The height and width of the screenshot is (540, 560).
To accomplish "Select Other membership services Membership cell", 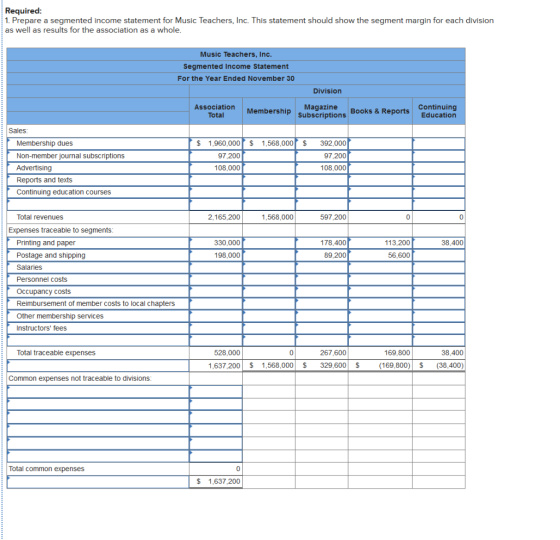I will (x=269, y=316).
